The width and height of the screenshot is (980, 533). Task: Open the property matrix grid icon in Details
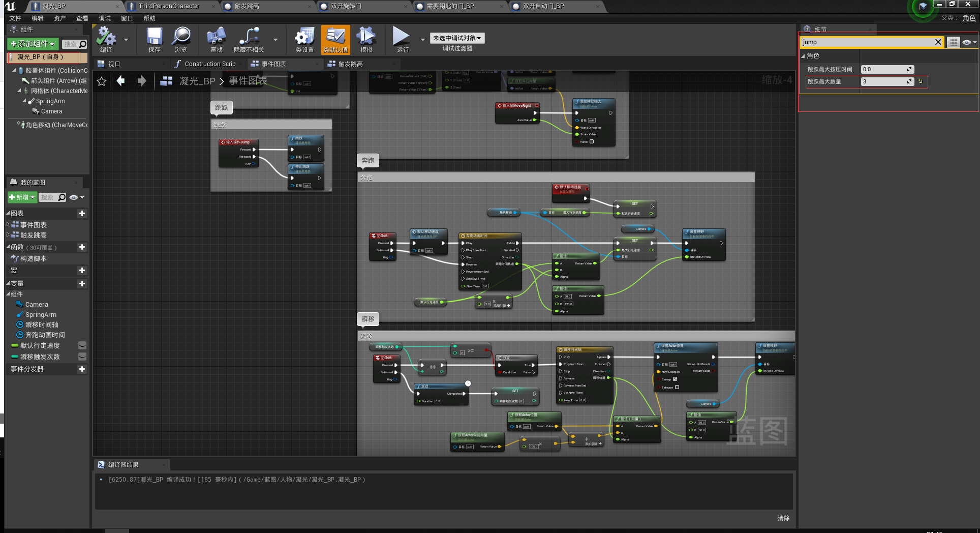tap(954, 42)
